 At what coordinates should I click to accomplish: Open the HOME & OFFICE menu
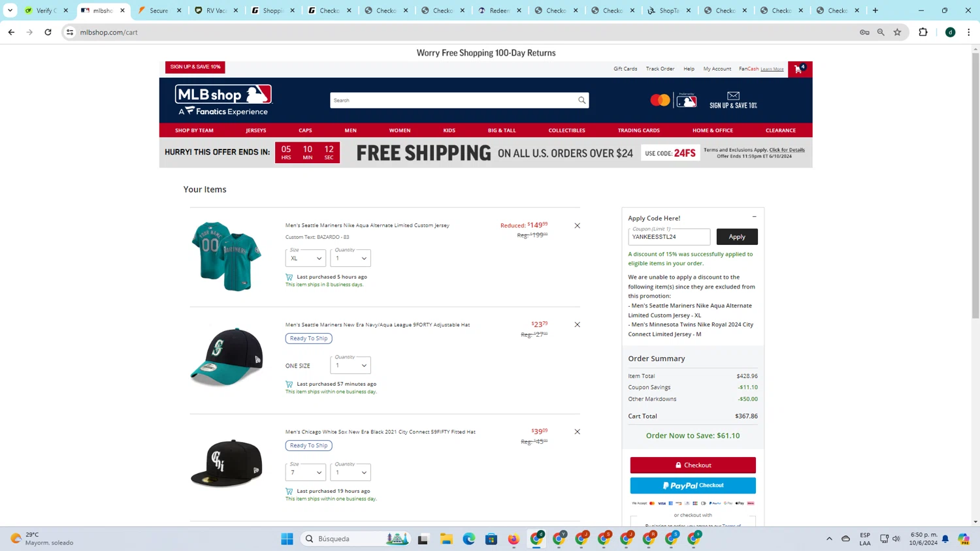pyautogui.click(x=713, y=131)
